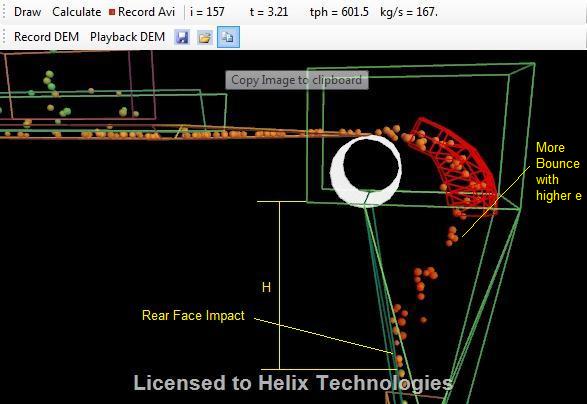Image resolution: width=587 pixels, height=404 pixels.
Task: Open the Calculate menu
Action: point(77,12)
